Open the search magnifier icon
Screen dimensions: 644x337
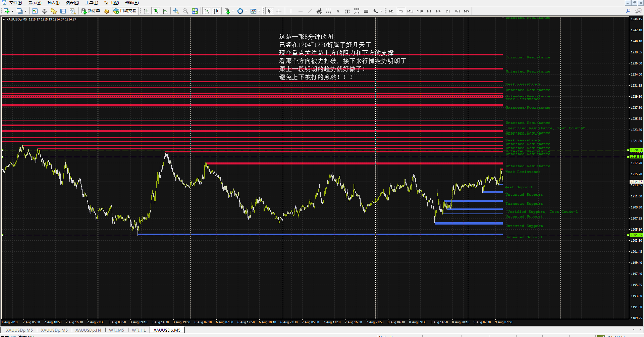click(628, 11)
